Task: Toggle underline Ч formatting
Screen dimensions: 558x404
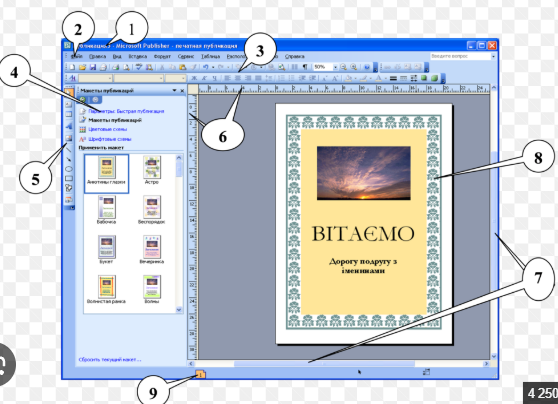Action: [215, 78]
